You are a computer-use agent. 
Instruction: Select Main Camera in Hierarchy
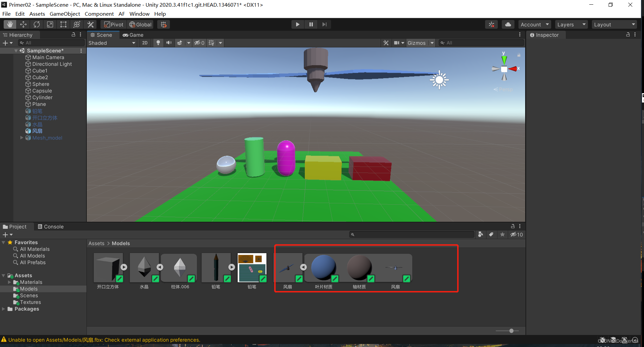tap(48, 57)
